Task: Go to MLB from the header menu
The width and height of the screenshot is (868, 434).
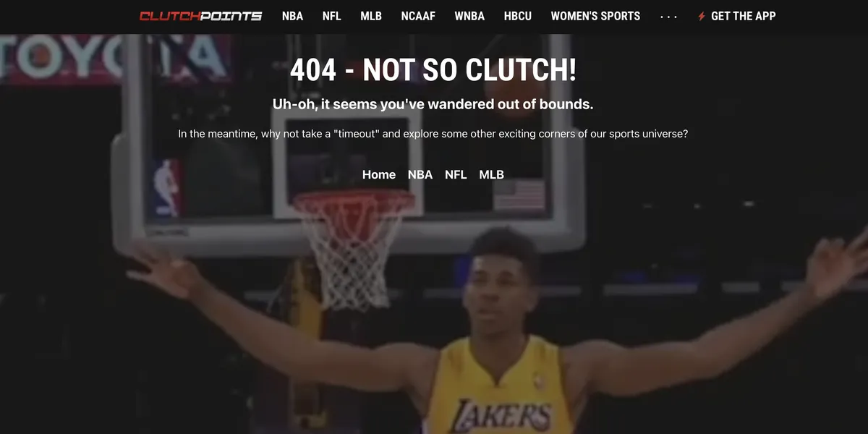Action: [371, 16]
